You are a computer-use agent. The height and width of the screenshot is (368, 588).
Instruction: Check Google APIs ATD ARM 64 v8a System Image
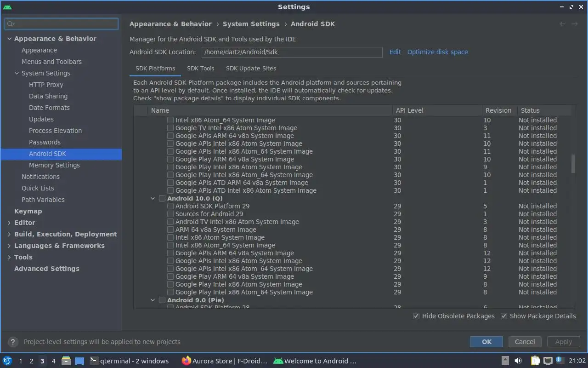coord(170,183)
